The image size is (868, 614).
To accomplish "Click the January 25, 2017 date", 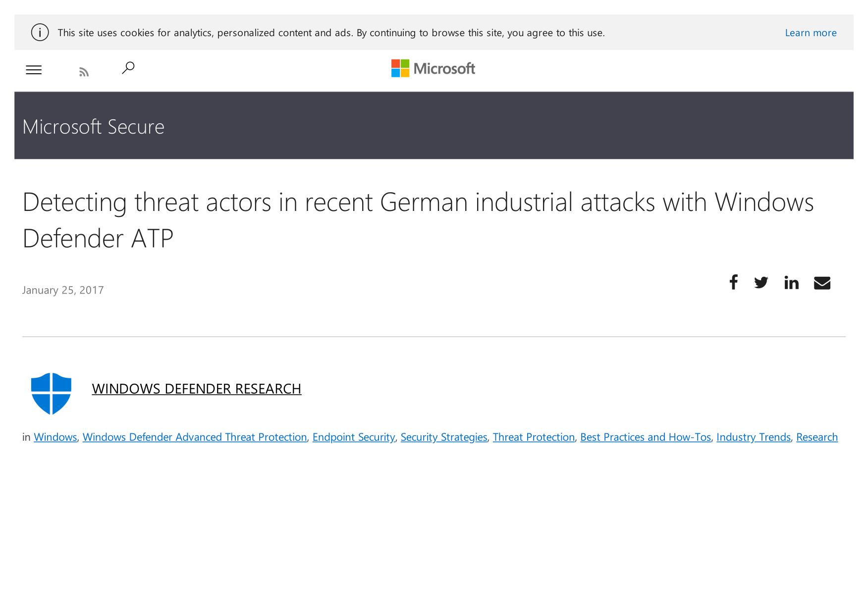I will pyautogui.click(x=63, y=290).
